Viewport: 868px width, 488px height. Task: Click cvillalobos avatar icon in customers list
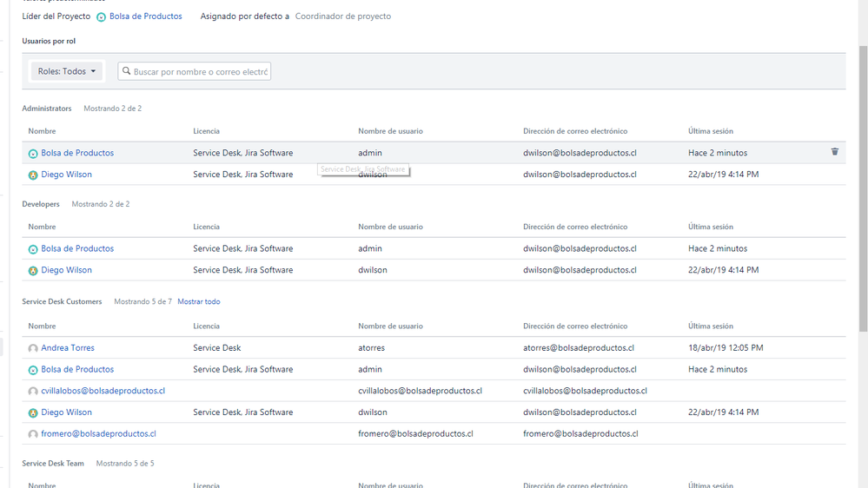33,392
